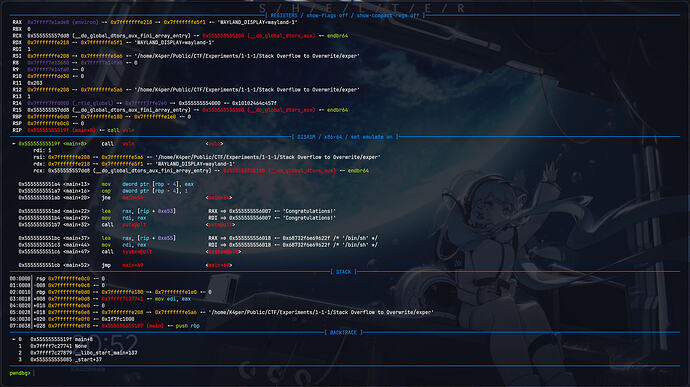Click the <main+13> mov instruction address

coord(54,184)
